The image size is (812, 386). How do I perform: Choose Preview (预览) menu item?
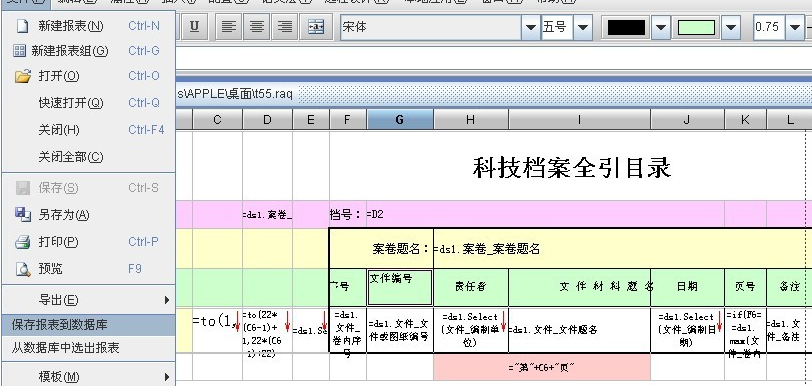pyautogui.click(x=89, y=269)
